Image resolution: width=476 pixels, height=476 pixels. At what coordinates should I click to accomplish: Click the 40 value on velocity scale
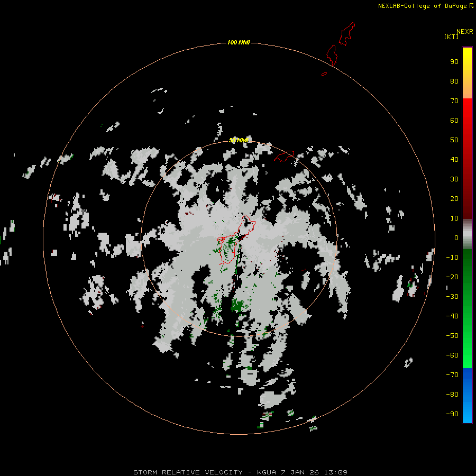[x=454, y=160]
